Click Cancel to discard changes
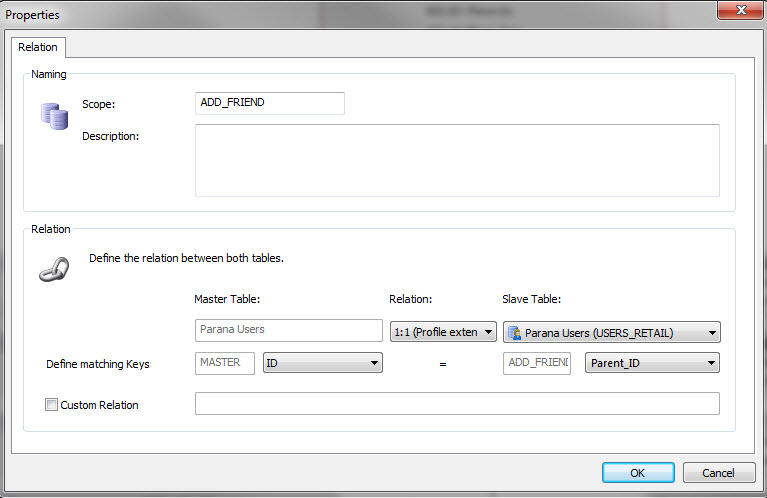The width and height of the screenshot is (767, 498). [718, 473]
